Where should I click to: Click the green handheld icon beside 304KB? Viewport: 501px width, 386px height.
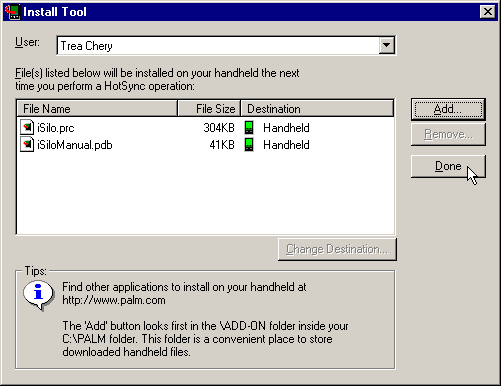pos(249,128)
